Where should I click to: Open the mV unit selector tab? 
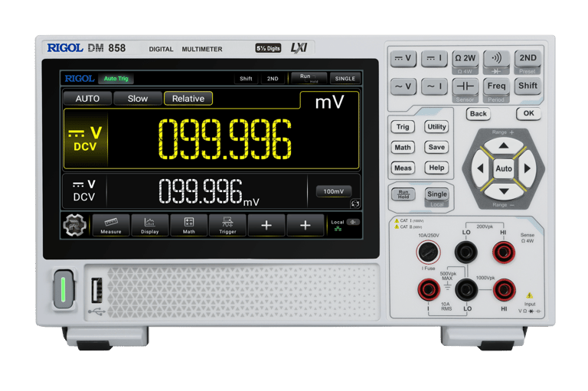pos(329,102)
